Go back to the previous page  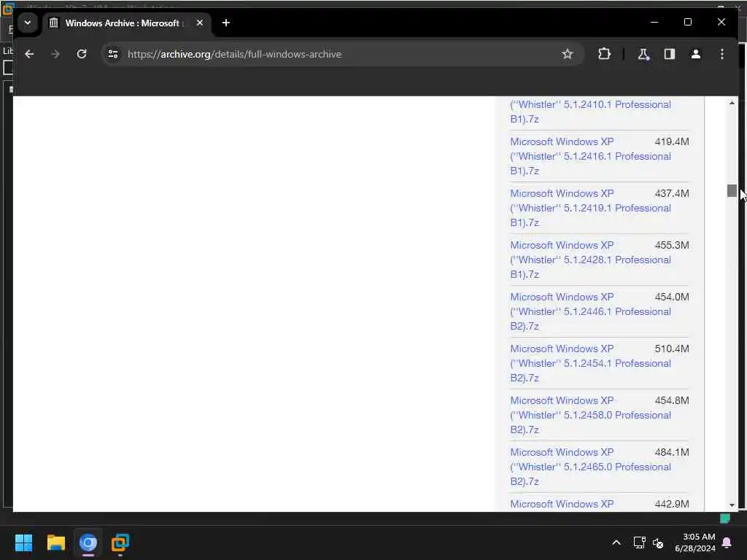pos(29,54)
